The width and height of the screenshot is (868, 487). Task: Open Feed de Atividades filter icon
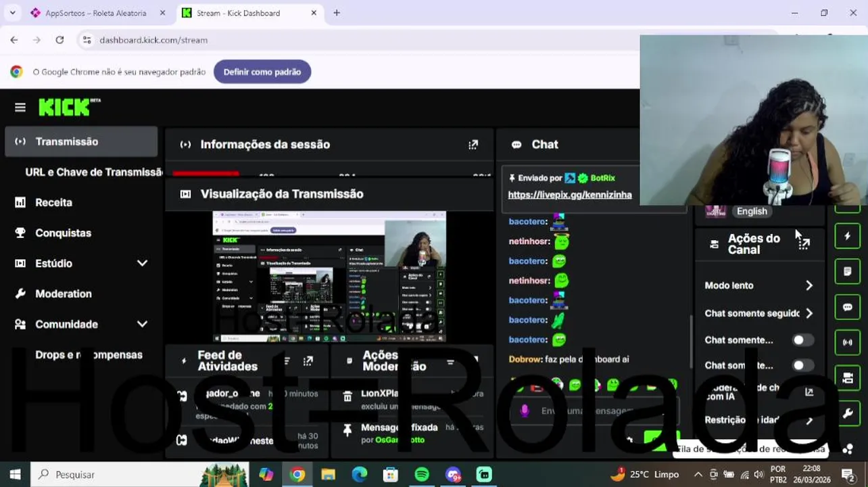(287, 361)
